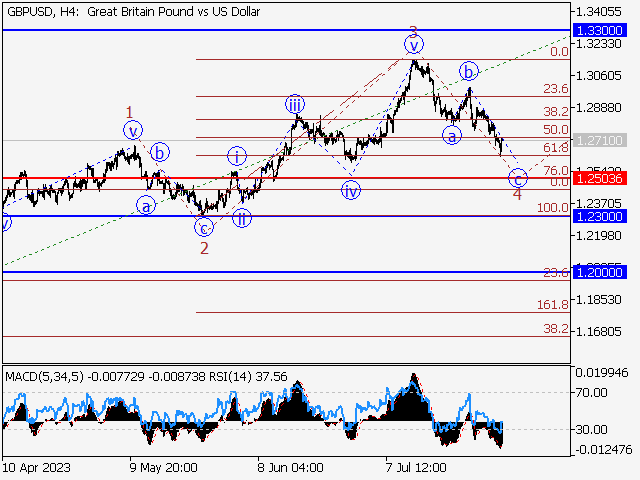This screenshot has width=640, height=480.
Task: Click the red 1.25036 price level label
Action: (x=600, y=178)
